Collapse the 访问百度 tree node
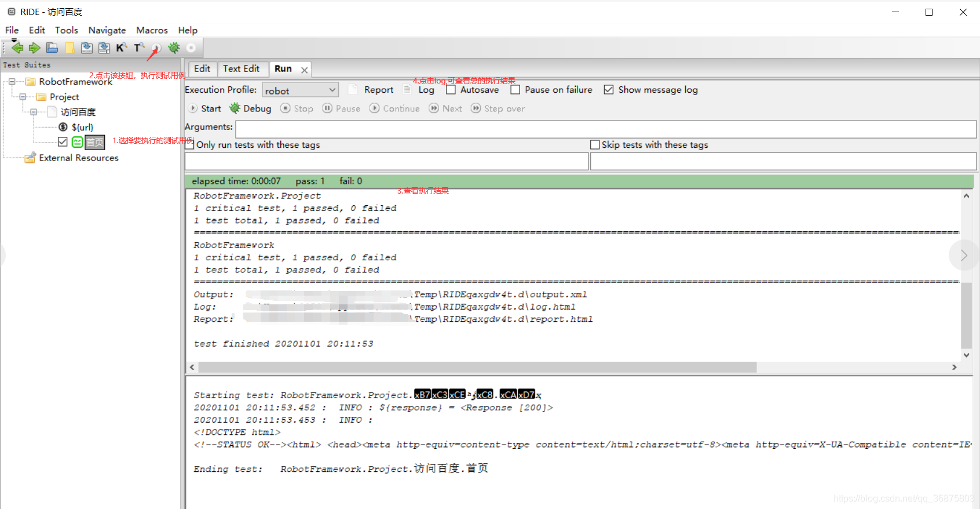 click(34, 112)
